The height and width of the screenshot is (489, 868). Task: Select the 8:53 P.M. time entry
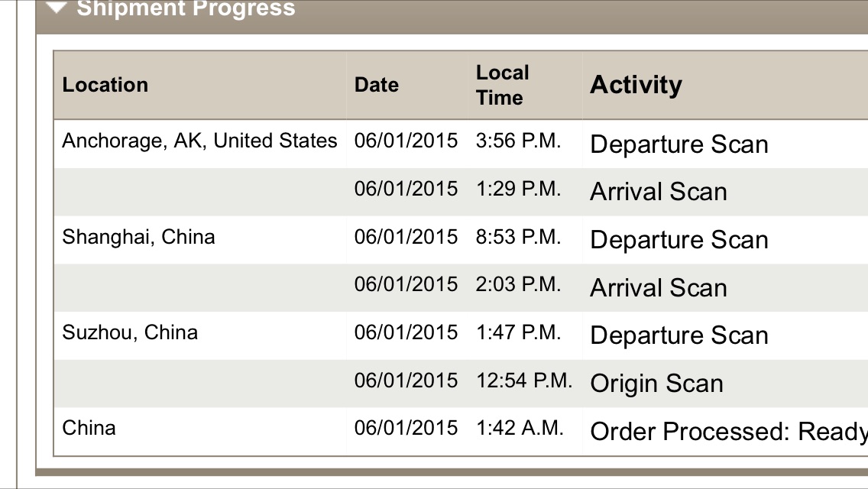click(x=518, y=237)
